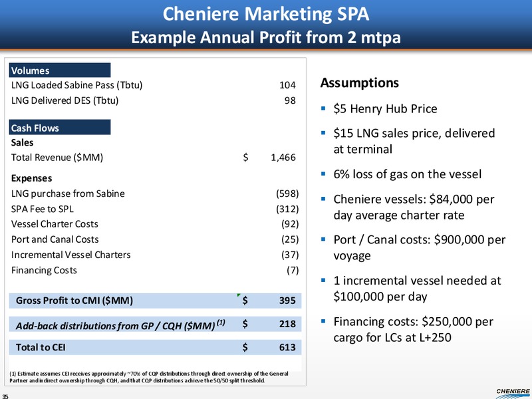Click the 'Example Annual Profit from 2 mtpa' subtitle
Image resolution: width=532 pixels, height=399 pixels.
[x=265, y=37]
